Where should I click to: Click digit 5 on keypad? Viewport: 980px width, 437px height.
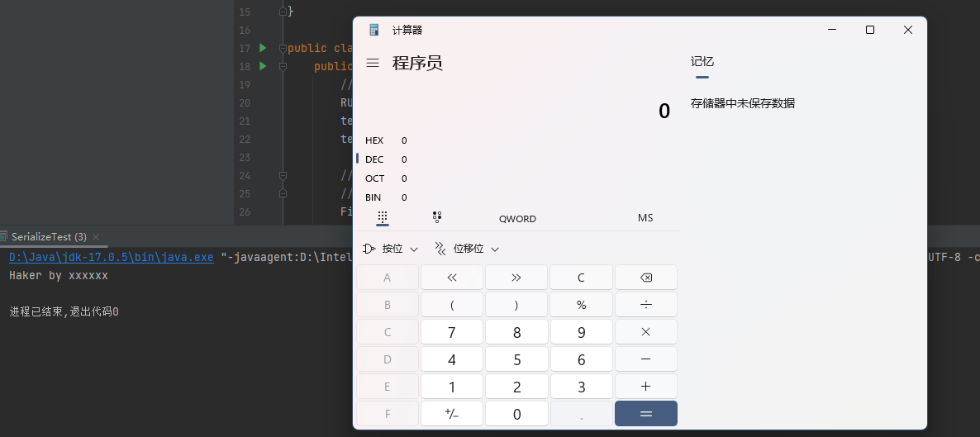click(x=516, y=359)
